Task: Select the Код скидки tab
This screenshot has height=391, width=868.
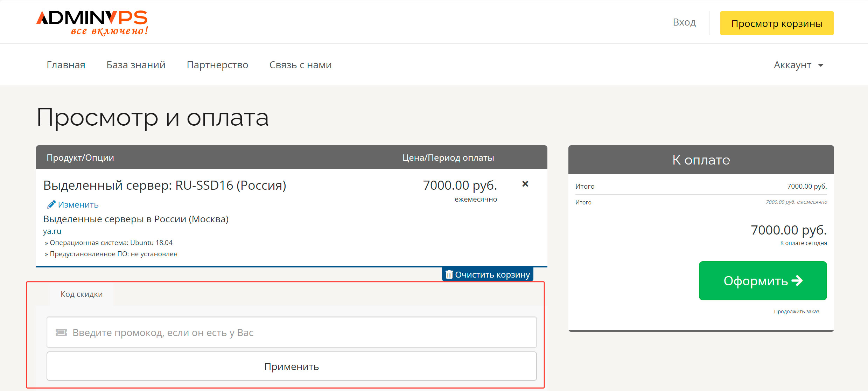Action: [82, 294]
